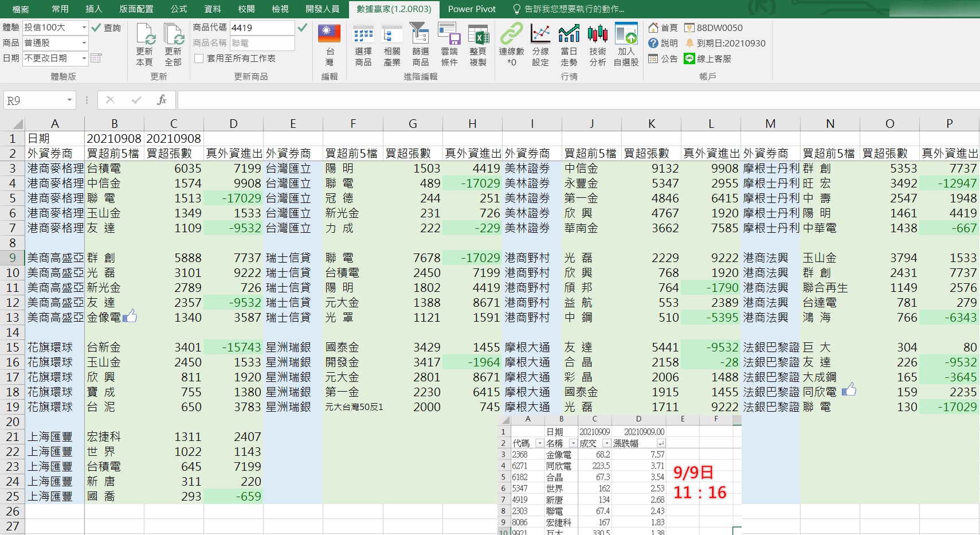Screen dimensions: 980x535
Task: Select cell N18 同欣電
Action: (x=830, y=392)
